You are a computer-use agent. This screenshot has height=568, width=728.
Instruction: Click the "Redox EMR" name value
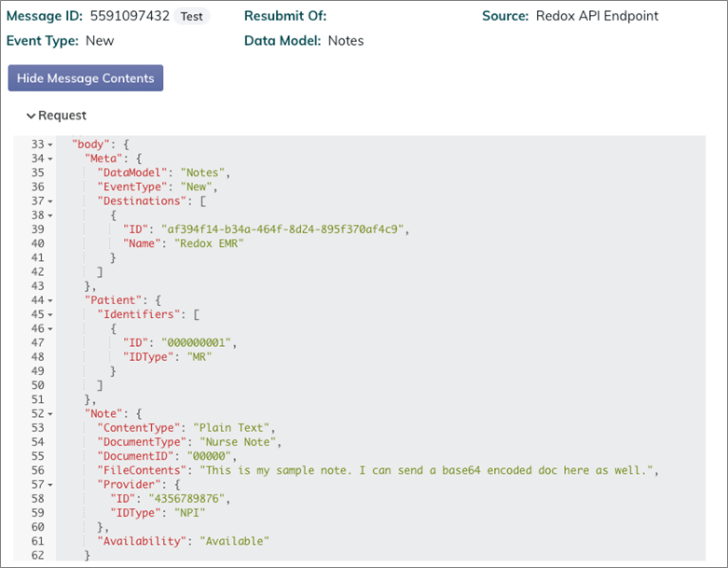pyautogui.click(x=209, y=243)
